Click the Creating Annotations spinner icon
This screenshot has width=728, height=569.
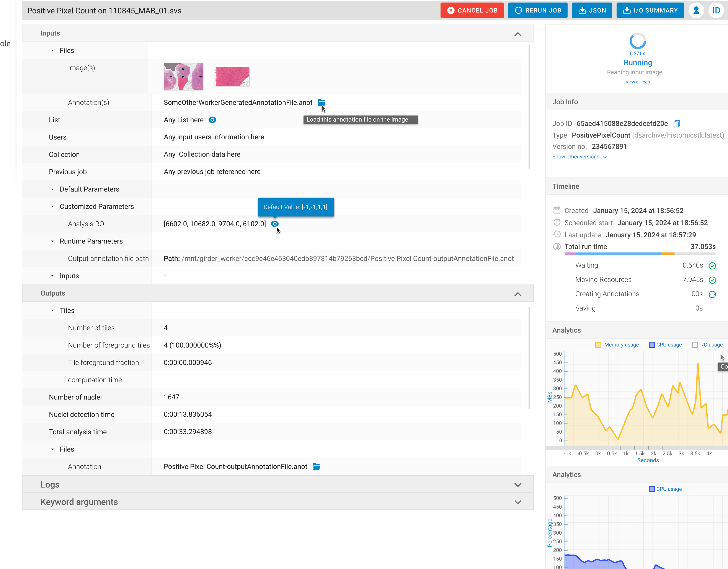712,294
